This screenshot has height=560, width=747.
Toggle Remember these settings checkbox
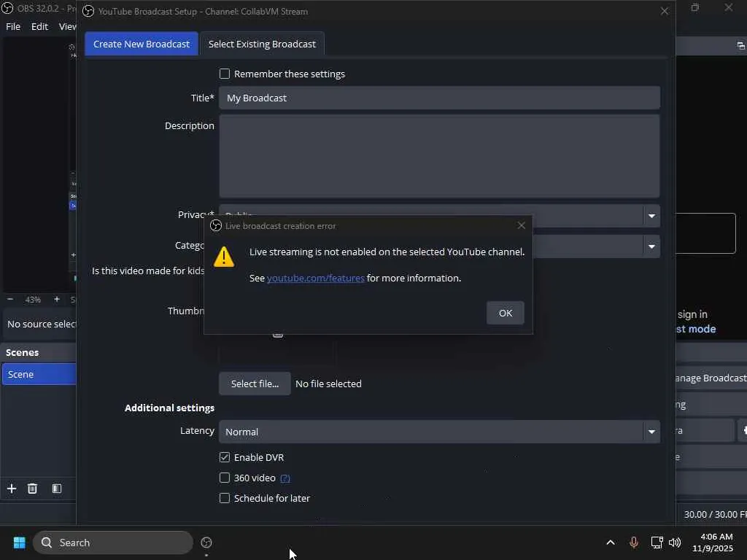pyautogui.click(x=225, y=74)
